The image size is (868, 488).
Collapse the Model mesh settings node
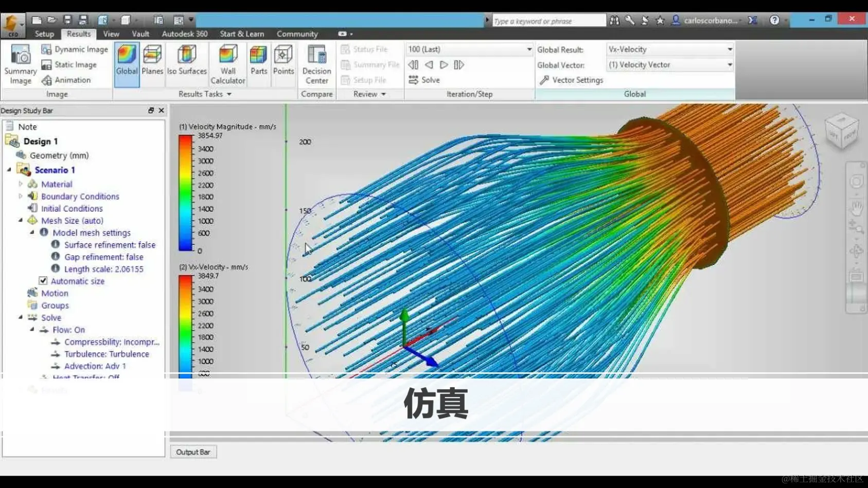[32, 232]
